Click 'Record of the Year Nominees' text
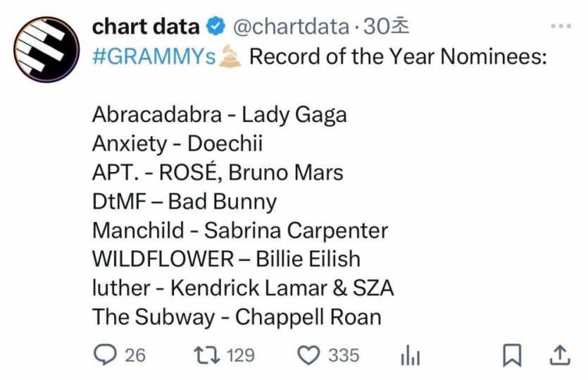588x380 pixels. [x=398, y=56]
